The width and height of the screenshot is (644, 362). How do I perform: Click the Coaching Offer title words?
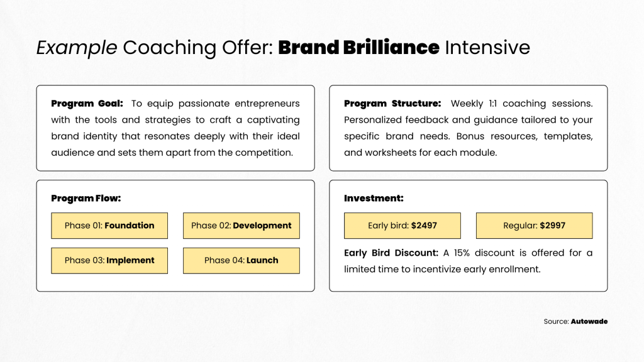(198, 48)
